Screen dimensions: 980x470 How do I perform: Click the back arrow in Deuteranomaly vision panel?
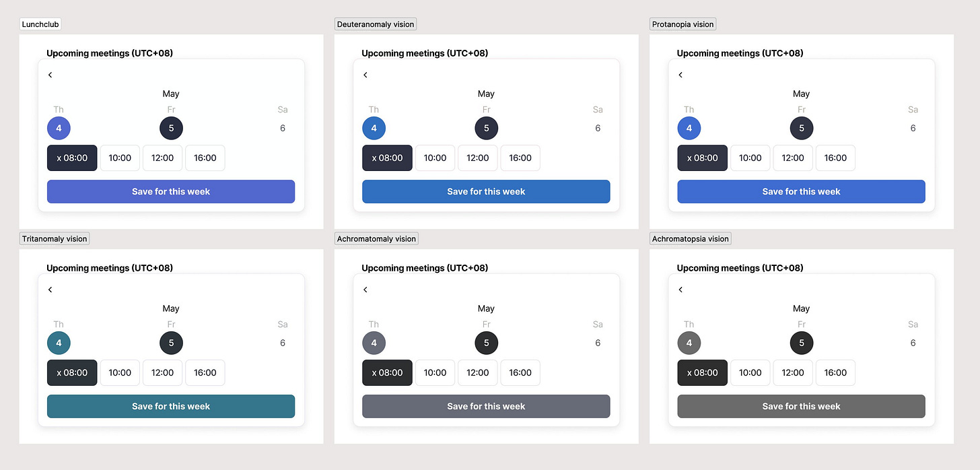[365, 75]
